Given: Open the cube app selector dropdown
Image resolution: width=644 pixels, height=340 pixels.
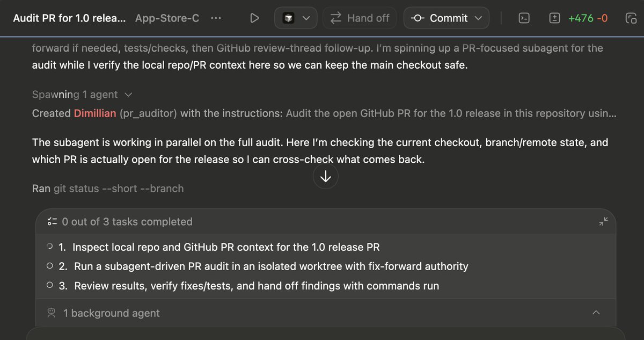Looking at the screenshot, I should tap(296, 18).
